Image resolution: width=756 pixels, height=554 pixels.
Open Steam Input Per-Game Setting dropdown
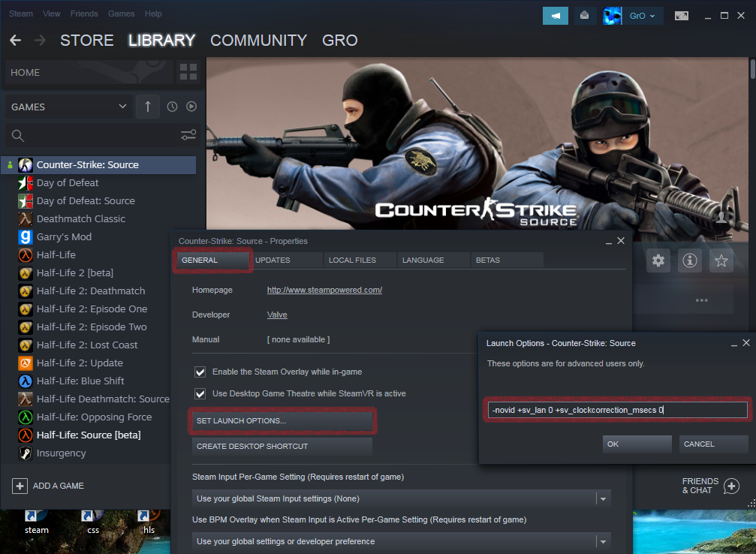(401, 498)
